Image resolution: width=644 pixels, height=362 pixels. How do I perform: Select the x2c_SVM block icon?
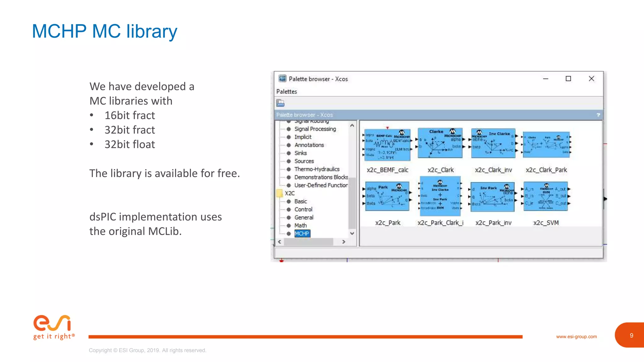point(546,196)
